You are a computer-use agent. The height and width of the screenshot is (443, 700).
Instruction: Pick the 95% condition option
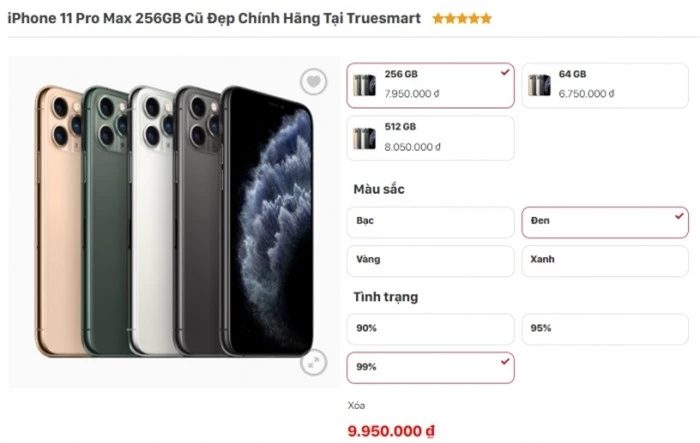pyautogui.click(x=605, y=329)
